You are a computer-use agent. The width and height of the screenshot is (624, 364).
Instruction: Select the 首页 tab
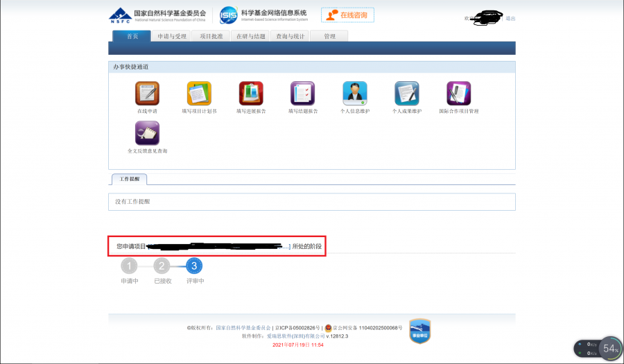132,36
